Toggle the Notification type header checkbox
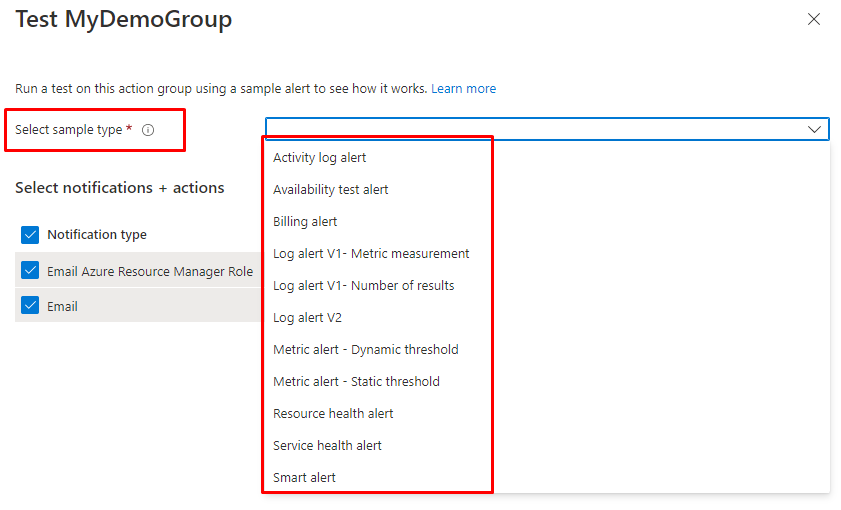 coord(30,235)
